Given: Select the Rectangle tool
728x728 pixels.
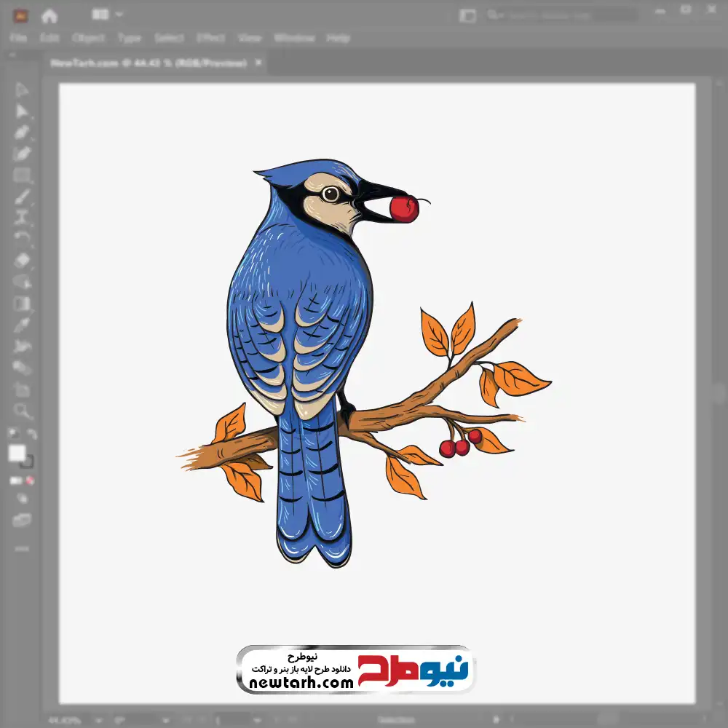Looking at the screenshot, I should pos(22,175).
